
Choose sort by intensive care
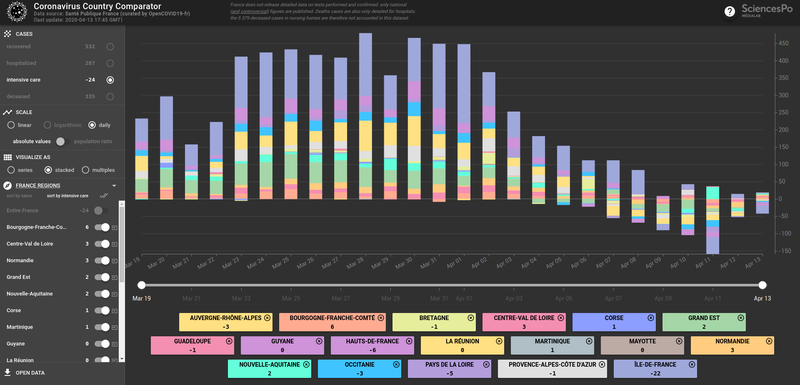[x=67, y=195]
